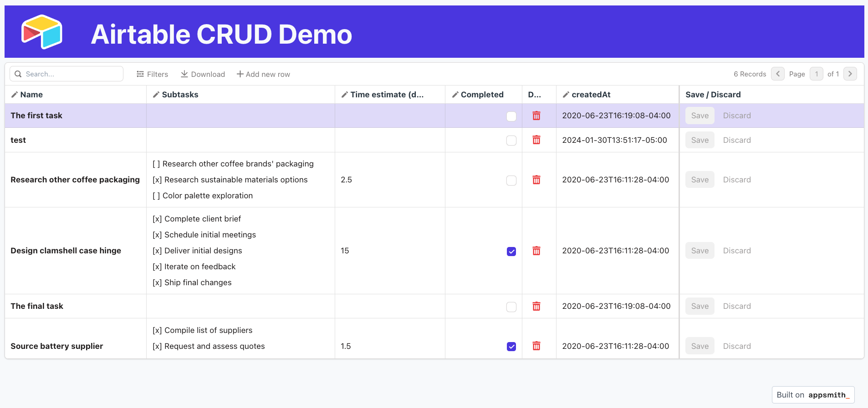Remove 'Design clamshell case hinge' via trash icon
The height and width of the screenshot is (408, 868).
(536, 251)
